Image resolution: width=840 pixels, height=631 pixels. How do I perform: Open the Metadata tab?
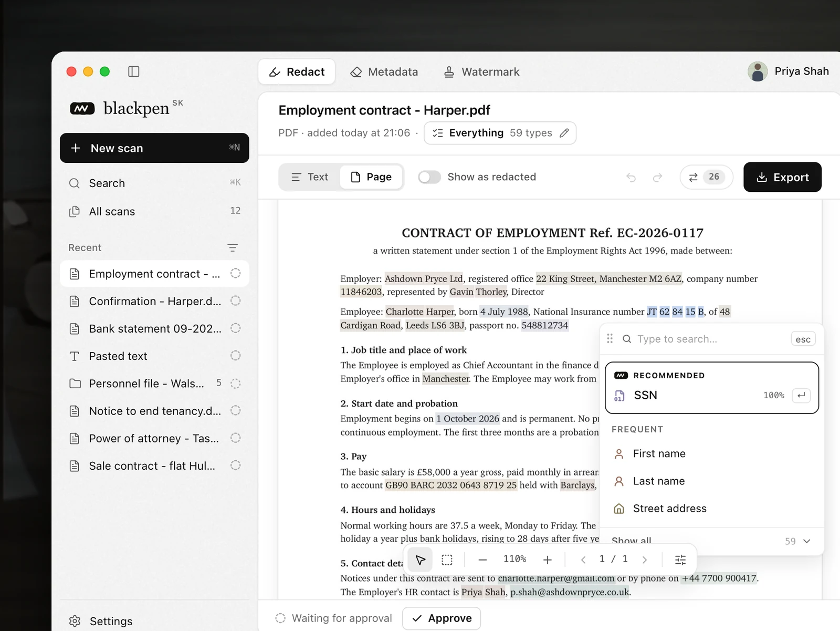pyautogui.click(x=384, y=72)
